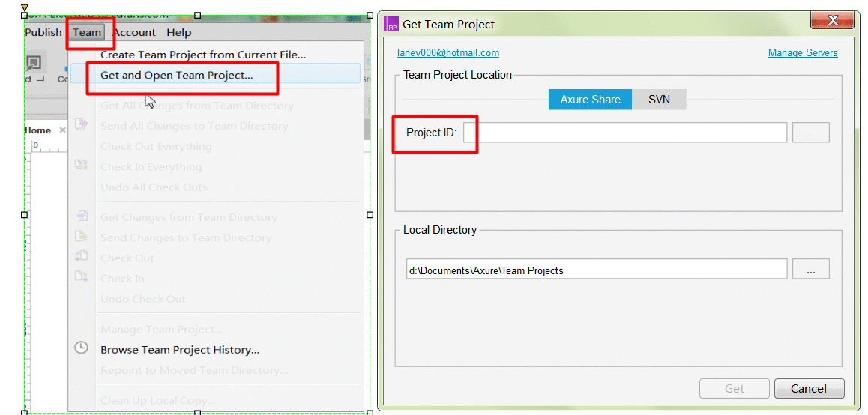This screenshot has width=868, height=415.
Task: Click the Check Out icon
Action: point(82,256)
